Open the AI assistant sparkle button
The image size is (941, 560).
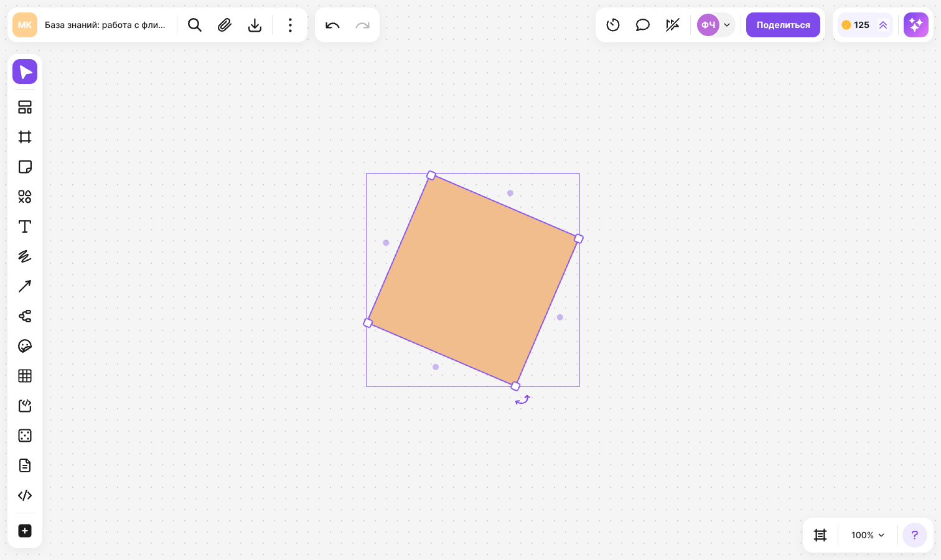[x=916, y=25]
